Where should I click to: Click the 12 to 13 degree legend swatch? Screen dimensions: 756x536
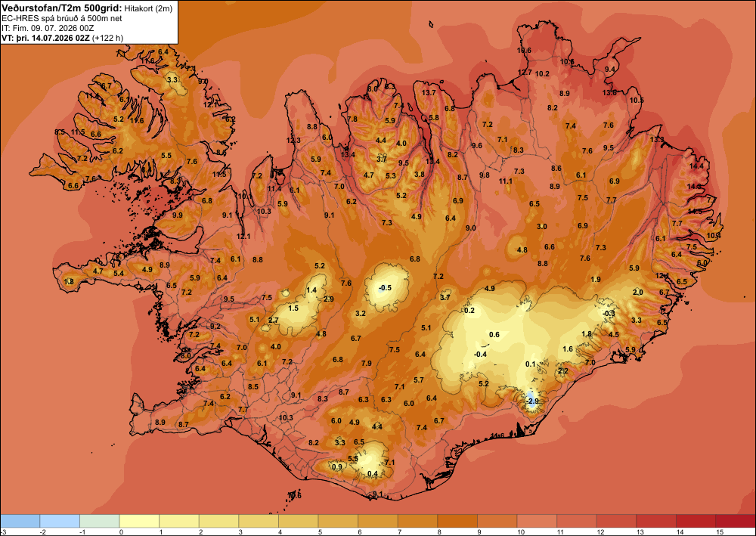click(x=617, y=521)
